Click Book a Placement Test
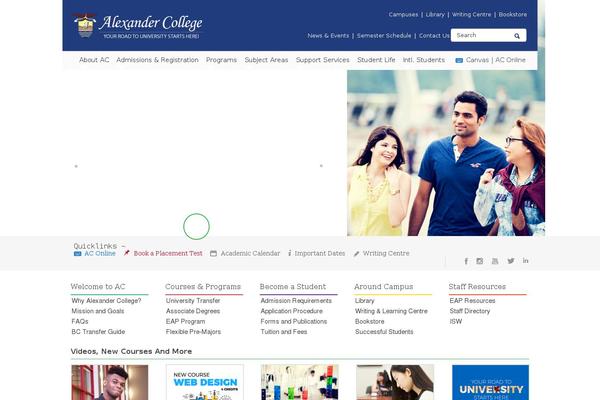 (x=168, y=253)
